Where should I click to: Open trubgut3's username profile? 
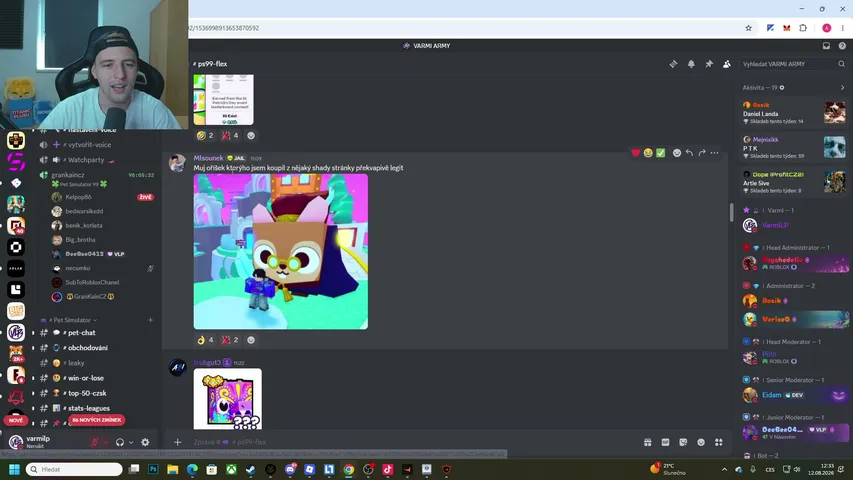coord(207,362)
